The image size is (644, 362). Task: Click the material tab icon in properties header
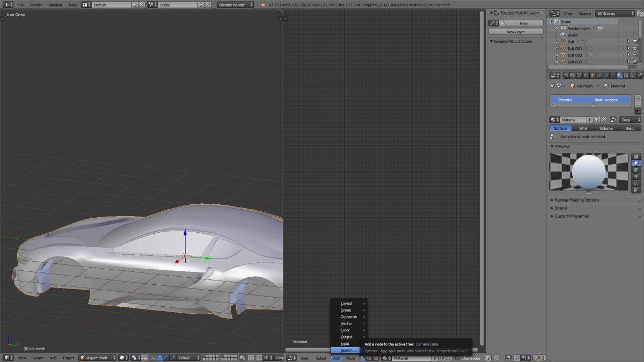coord(619,76)
